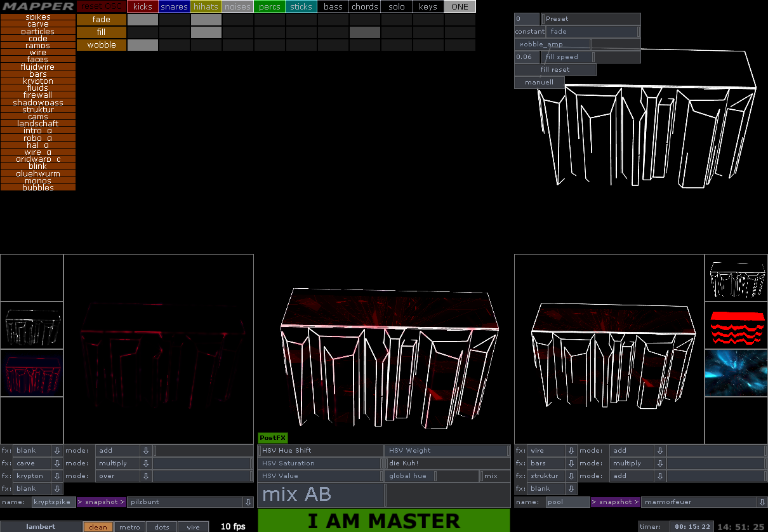Click the kryptspike name field

click(x=53, y=502)
